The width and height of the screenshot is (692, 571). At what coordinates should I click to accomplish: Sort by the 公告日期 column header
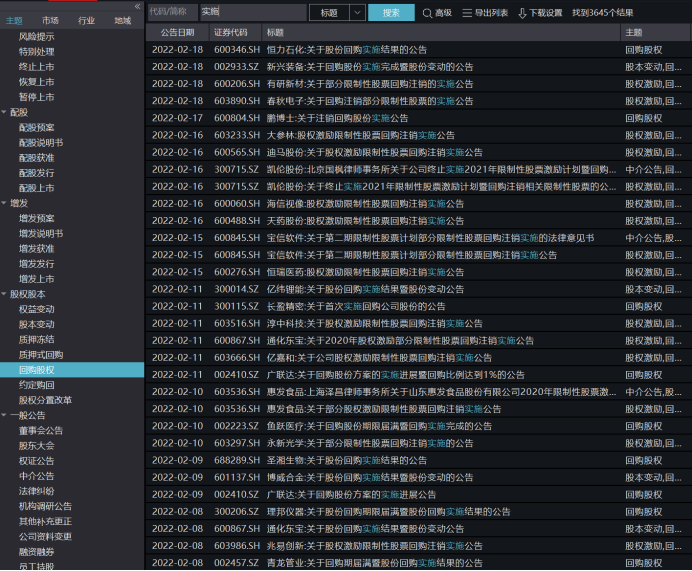(177, 33)
